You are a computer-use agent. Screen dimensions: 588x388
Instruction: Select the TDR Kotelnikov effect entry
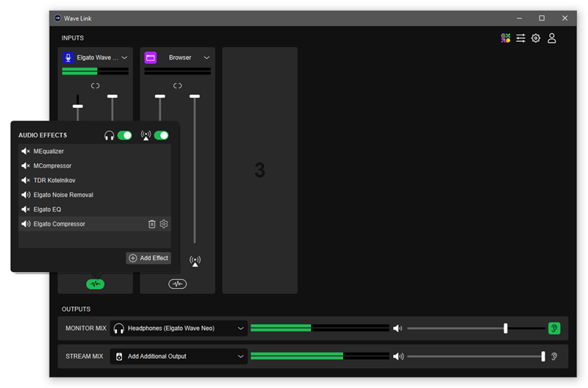tap(54, 180)
